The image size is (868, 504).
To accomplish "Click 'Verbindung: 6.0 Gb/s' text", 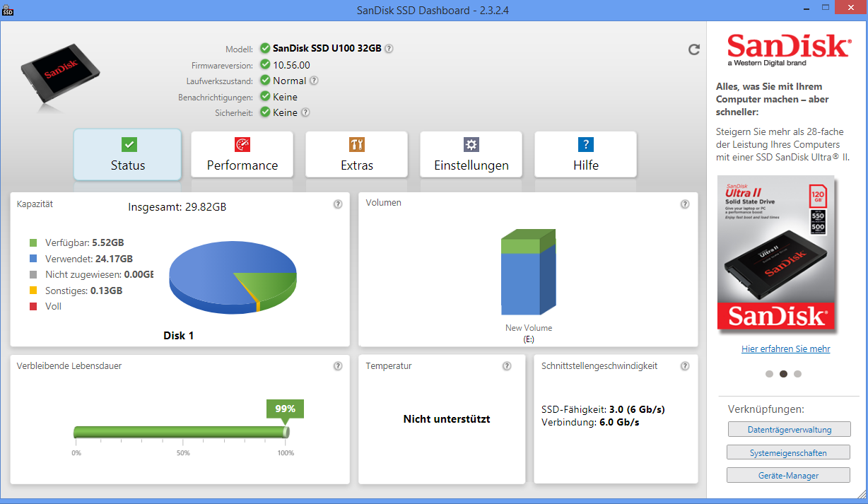I will tap(590, 422).
